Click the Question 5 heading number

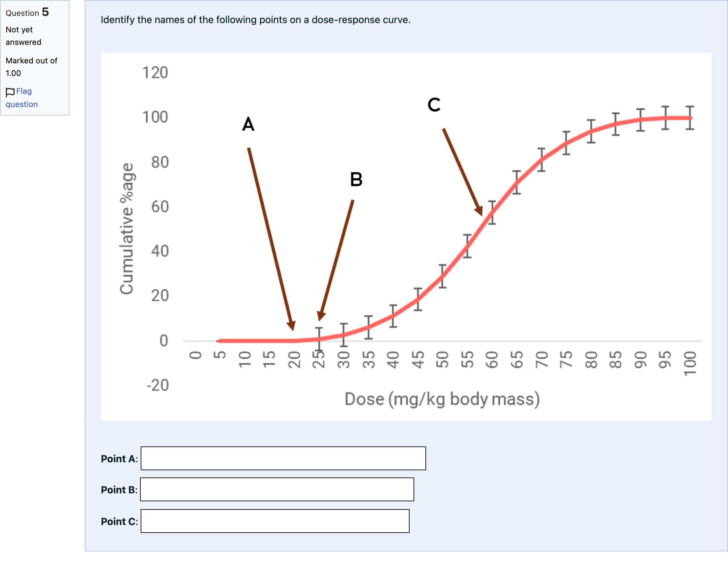[x=45, y=12]
